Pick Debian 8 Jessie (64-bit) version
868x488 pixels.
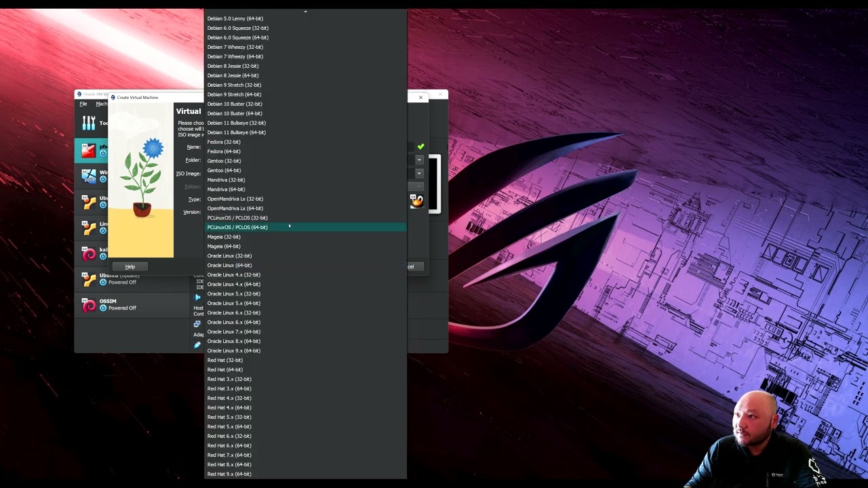[305, 75]
